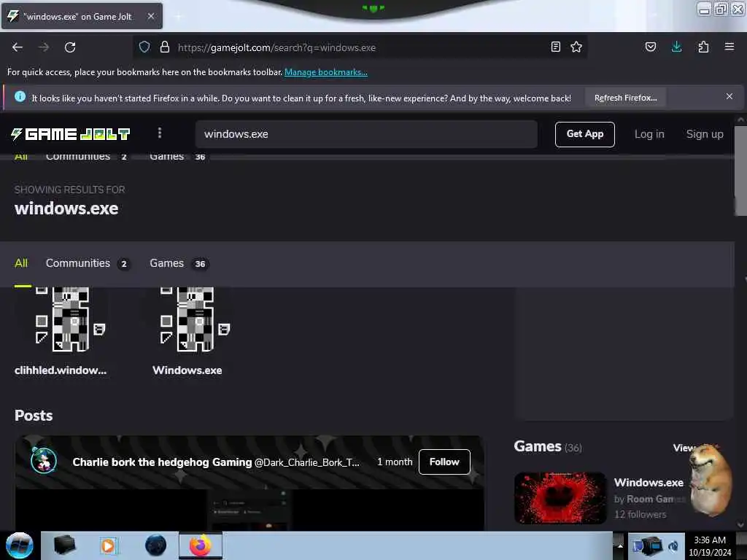Click the site security padlock icon
This screenshot has height=560, width=747.
(x=165, y=47)
